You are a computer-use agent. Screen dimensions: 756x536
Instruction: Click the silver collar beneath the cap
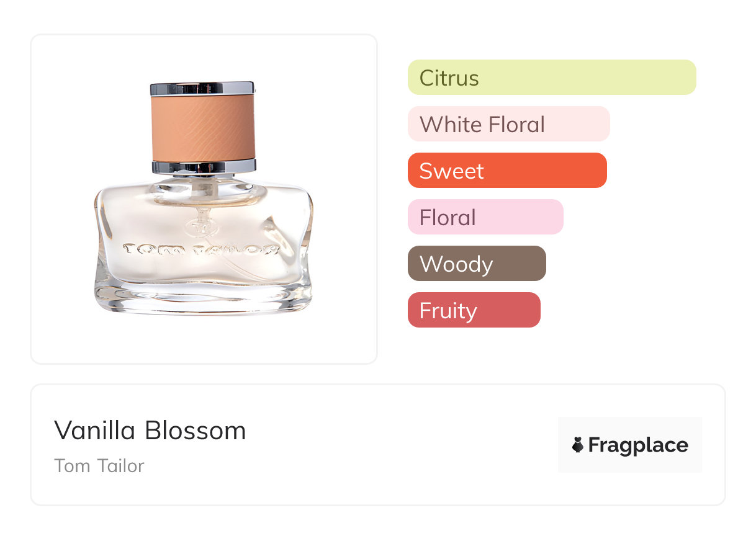[x=204, y=166]
